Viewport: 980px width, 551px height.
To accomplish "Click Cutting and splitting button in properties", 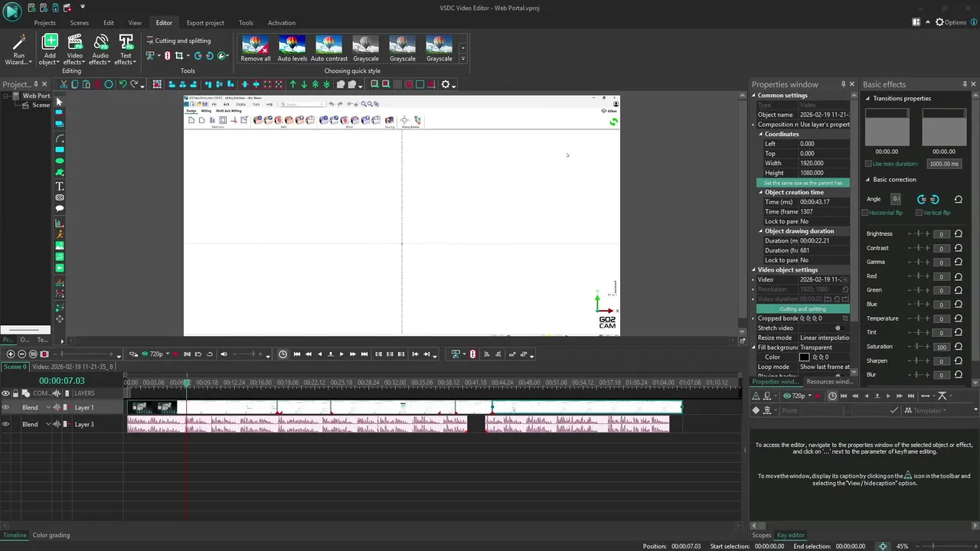I will coord(803,308).
